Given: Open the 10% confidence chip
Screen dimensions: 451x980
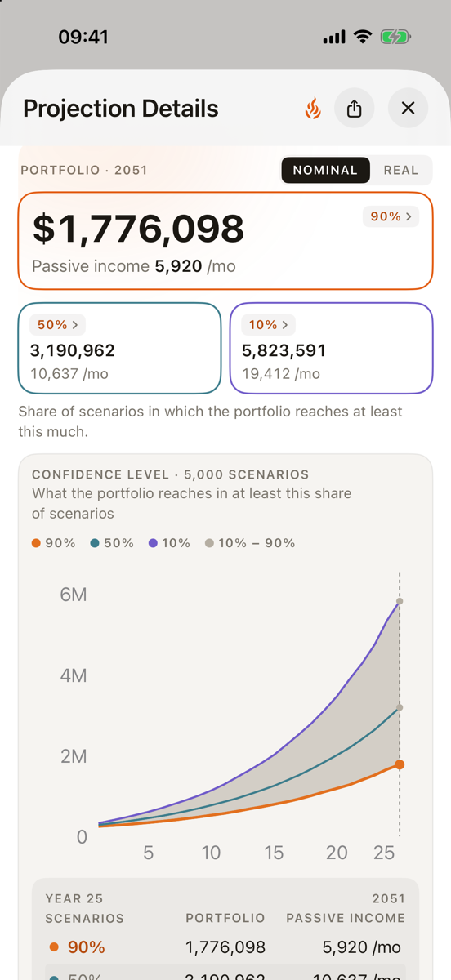Looking at the screenshot, I should (x=269, y=324).
